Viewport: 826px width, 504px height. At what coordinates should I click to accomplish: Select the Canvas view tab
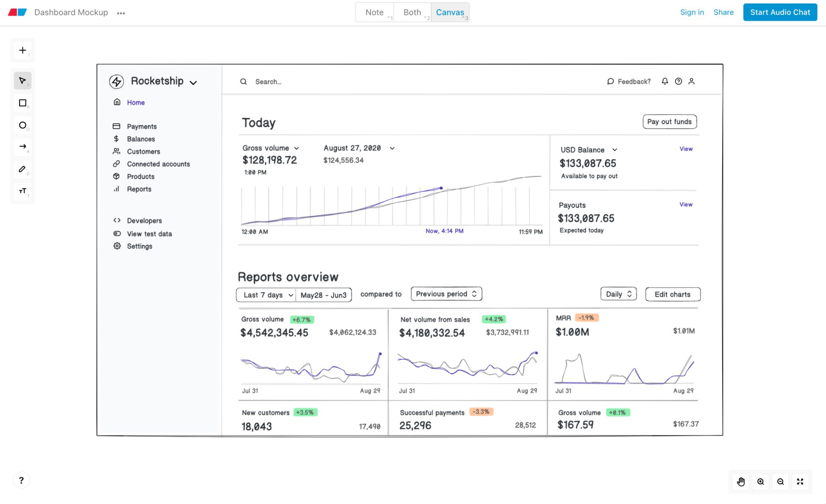coord(450,12)
